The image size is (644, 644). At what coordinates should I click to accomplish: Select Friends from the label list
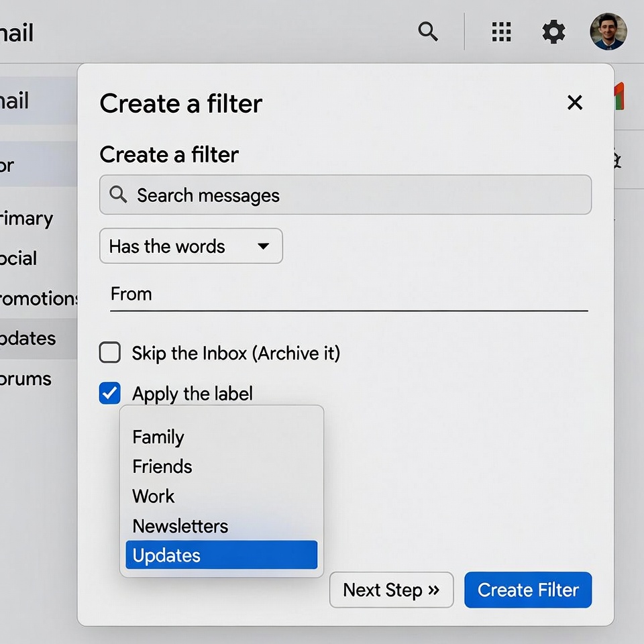[x=162, y=466]
